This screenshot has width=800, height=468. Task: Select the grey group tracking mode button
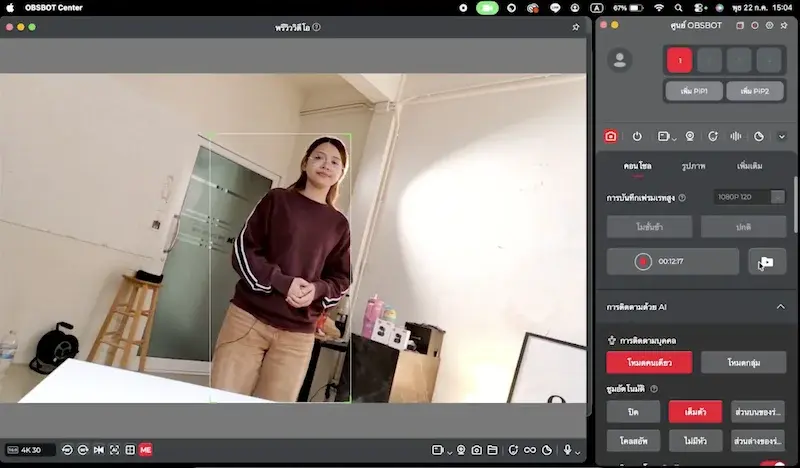[743, 362]
